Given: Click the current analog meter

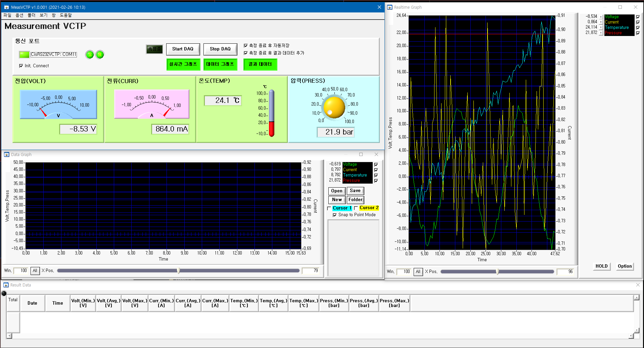Looking at the screenshot, I should 152,104.
